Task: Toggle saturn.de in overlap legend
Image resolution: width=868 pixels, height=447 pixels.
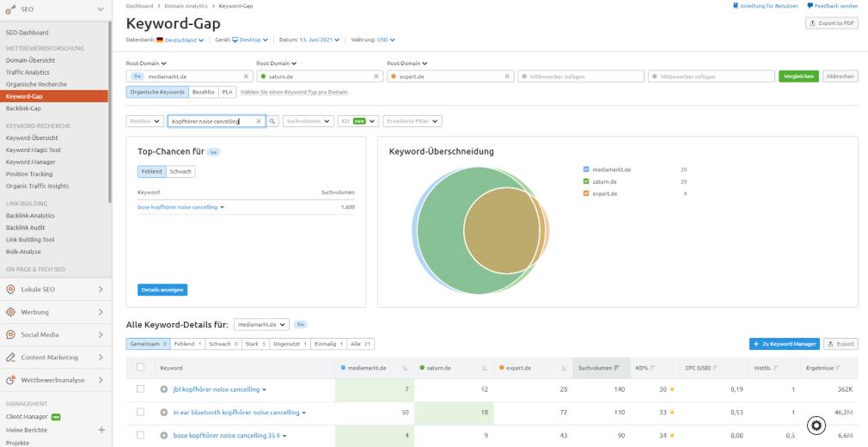Action: [586, 181]
